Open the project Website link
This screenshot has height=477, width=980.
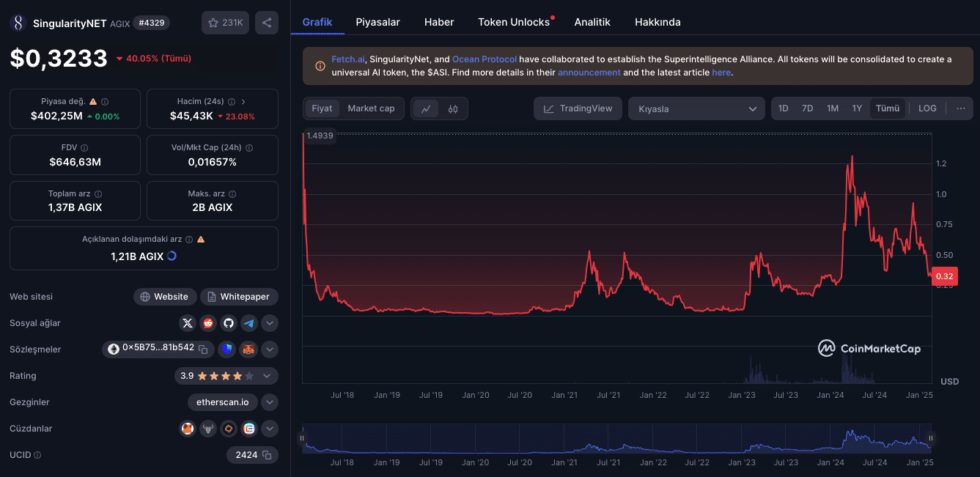tap(165, 297)
